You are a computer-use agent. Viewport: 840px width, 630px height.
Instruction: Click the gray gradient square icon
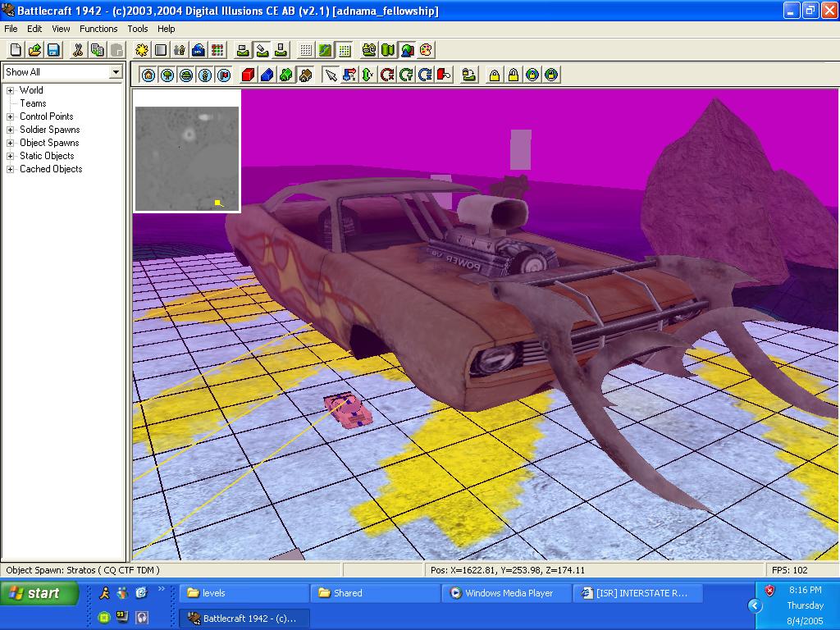click(x=160, y=50)
